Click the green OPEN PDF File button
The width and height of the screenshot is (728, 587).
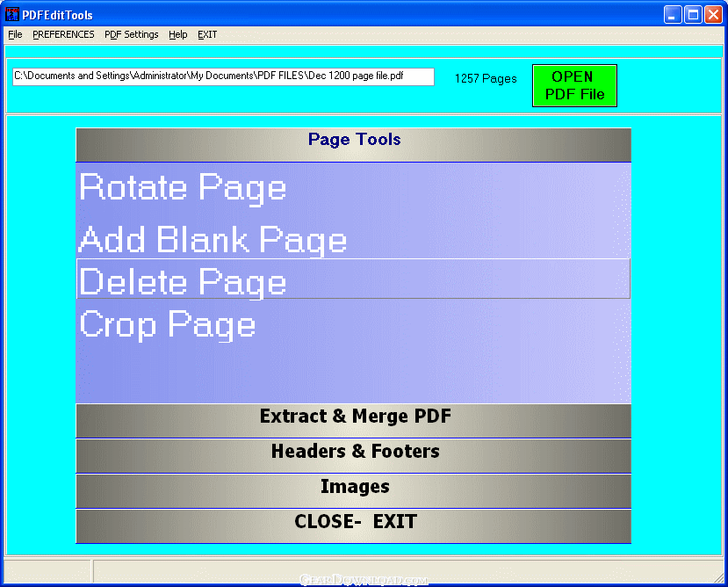click(x=574, y=85)
